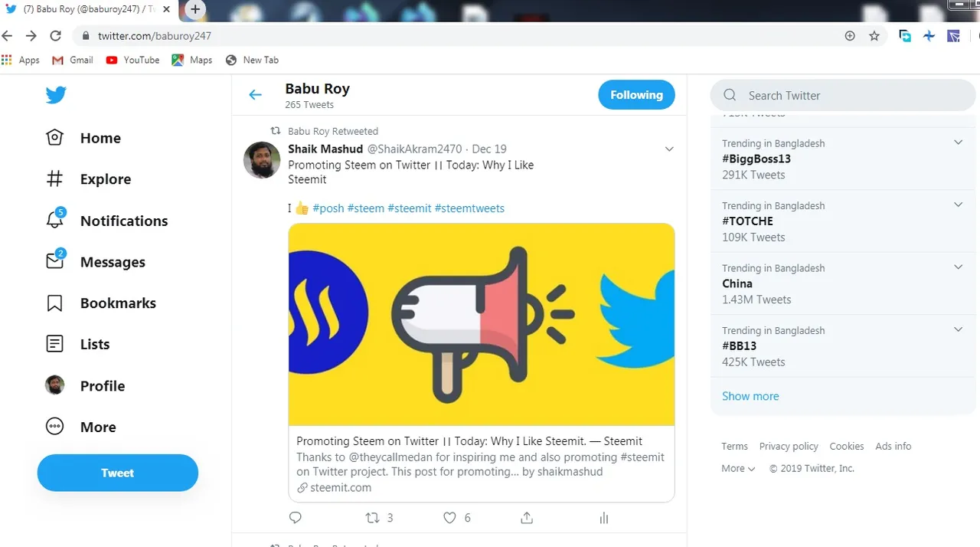
Task: Click the share tweet icon
Action: 527,518
